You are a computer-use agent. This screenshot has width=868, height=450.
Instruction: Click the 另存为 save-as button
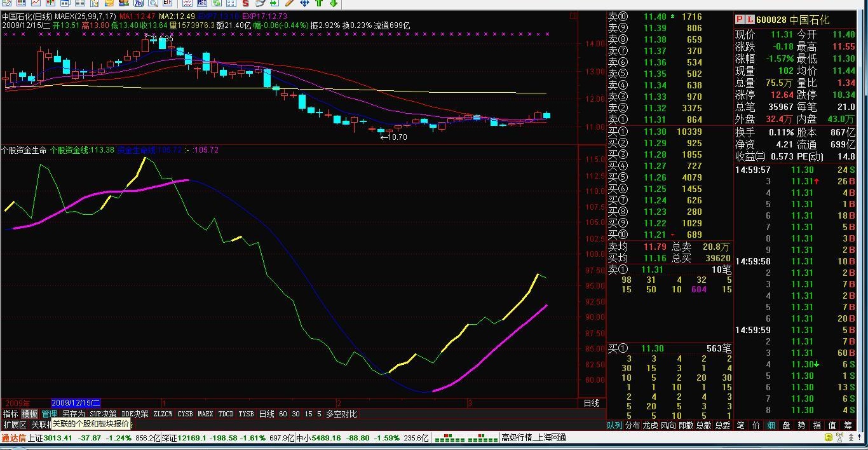click(73, 414)
